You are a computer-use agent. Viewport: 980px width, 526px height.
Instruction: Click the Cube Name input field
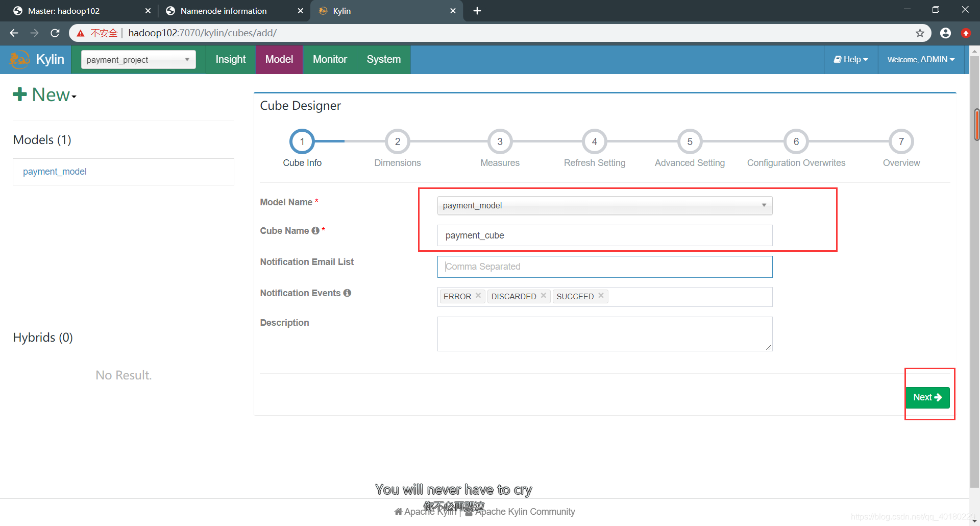pos(605,235)
